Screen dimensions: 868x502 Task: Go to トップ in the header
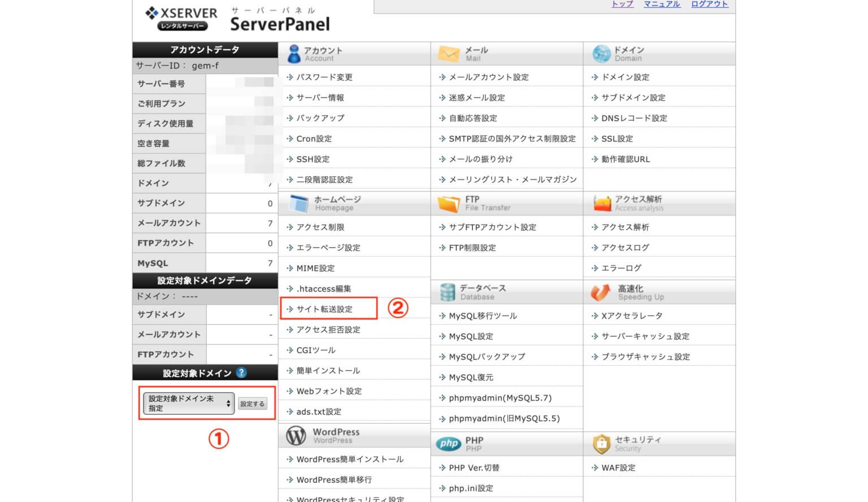point(622,4)
